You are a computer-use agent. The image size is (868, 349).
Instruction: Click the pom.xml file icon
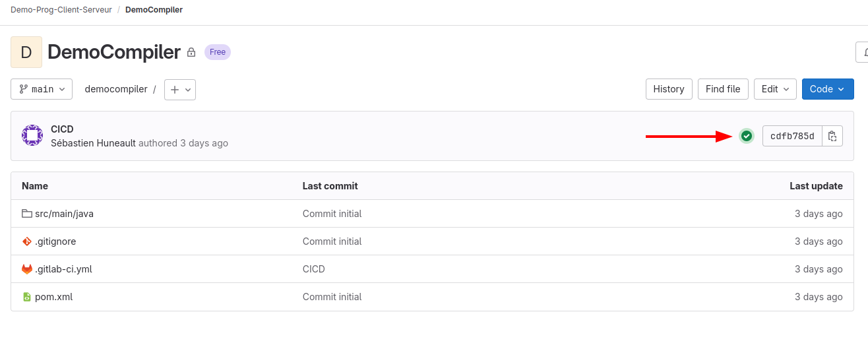pos(27,297)
